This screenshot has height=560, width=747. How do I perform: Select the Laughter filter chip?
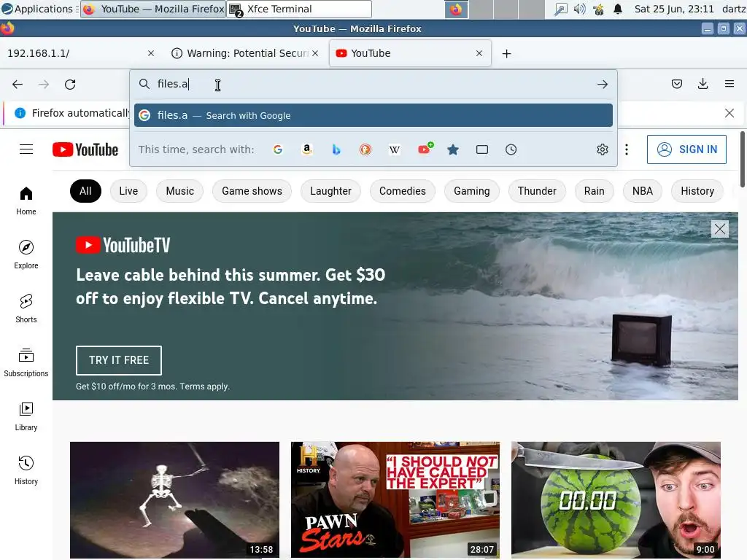pyautogui.click(x=330, y=191)
